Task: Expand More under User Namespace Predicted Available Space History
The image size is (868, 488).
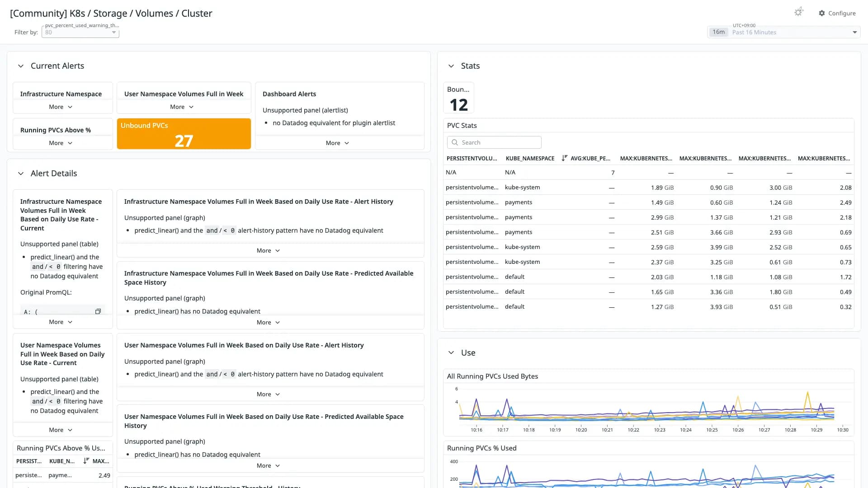Action: (268, 466)
